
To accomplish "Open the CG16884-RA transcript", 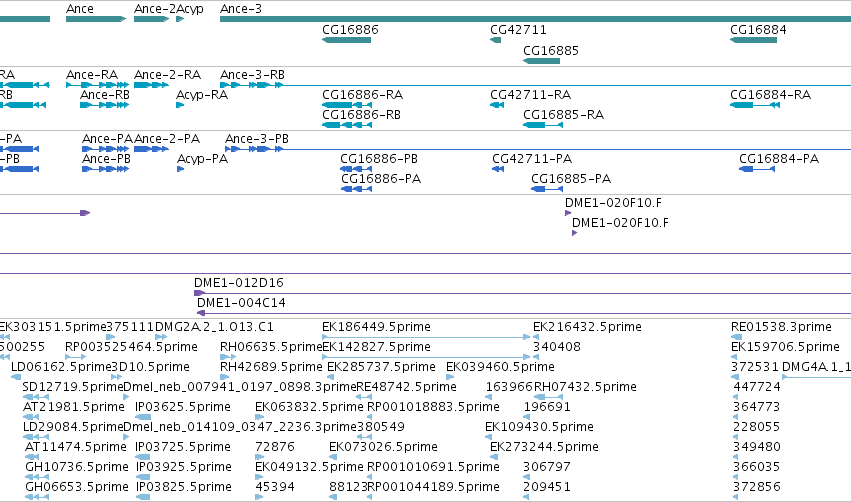I will 755,105.
